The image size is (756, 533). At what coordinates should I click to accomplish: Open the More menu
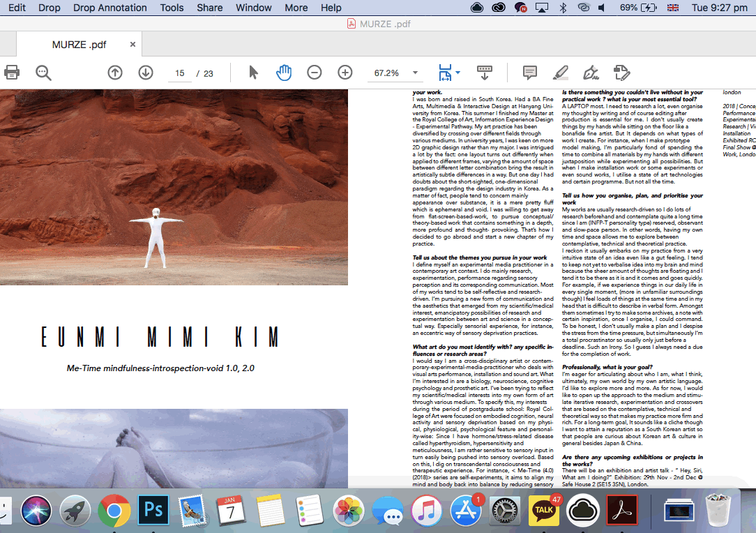click(x=296, y=8)
